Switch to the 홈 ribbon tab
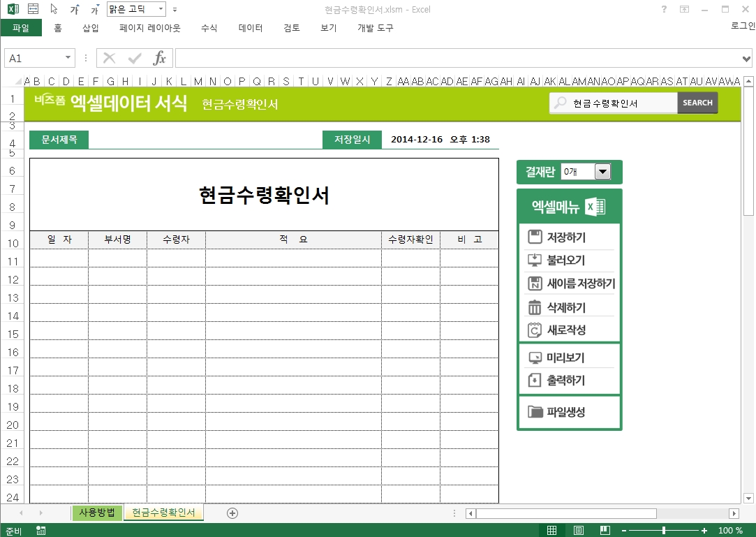This screenshot has height=537, width=756. [58, 28]
